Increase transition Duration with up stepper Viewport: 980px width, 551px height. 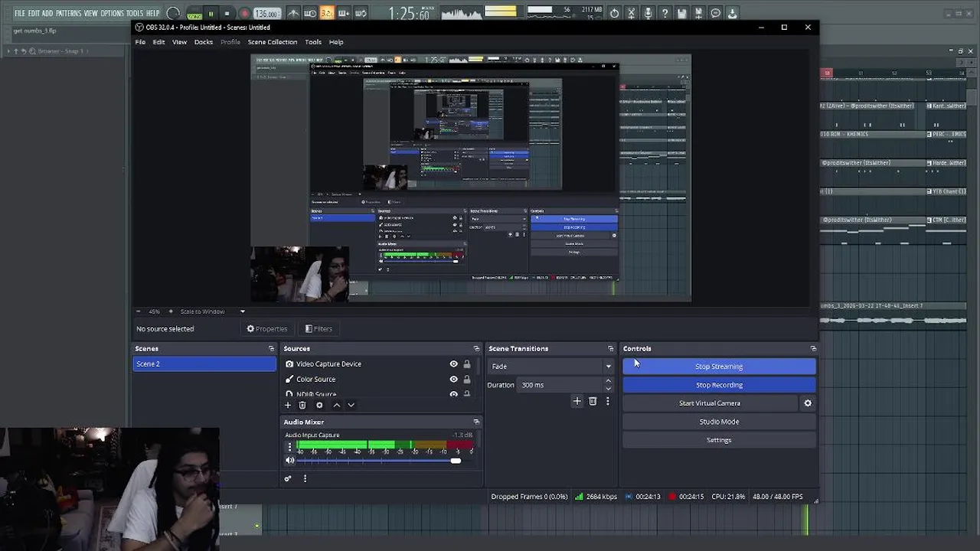[608, 381]
